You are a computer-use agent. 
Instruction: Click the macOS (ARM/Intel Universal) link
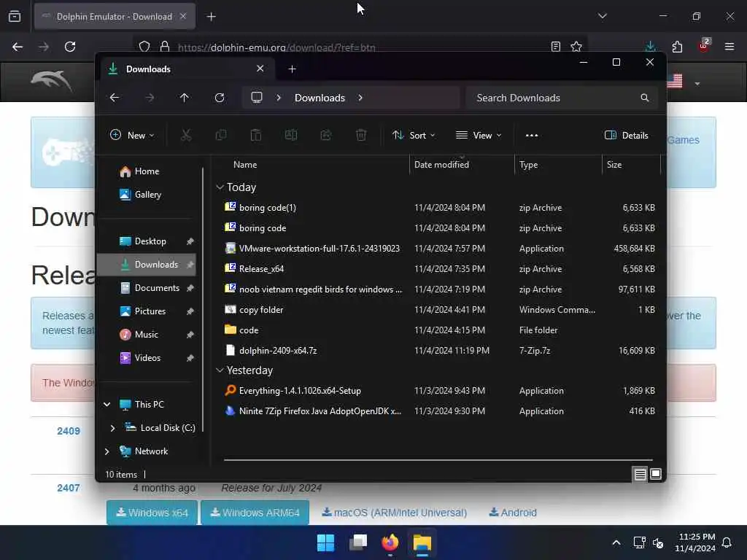point(395,513)
